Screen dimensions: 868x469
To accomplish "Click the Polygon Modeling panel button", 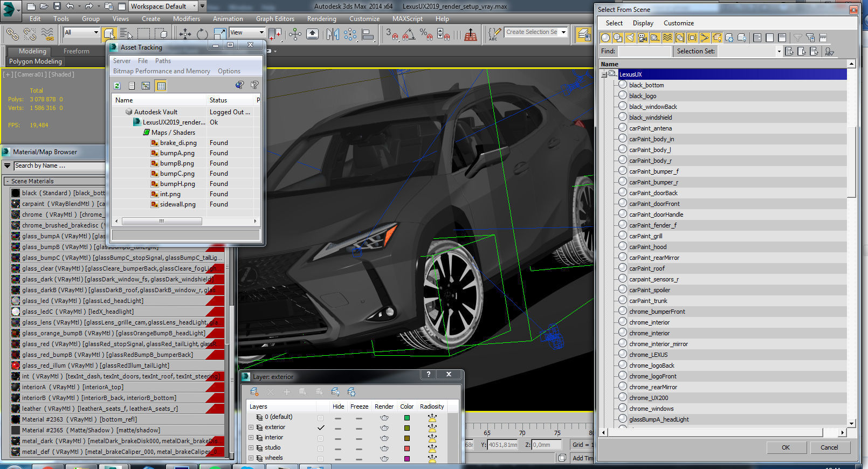I will point(36,61).
